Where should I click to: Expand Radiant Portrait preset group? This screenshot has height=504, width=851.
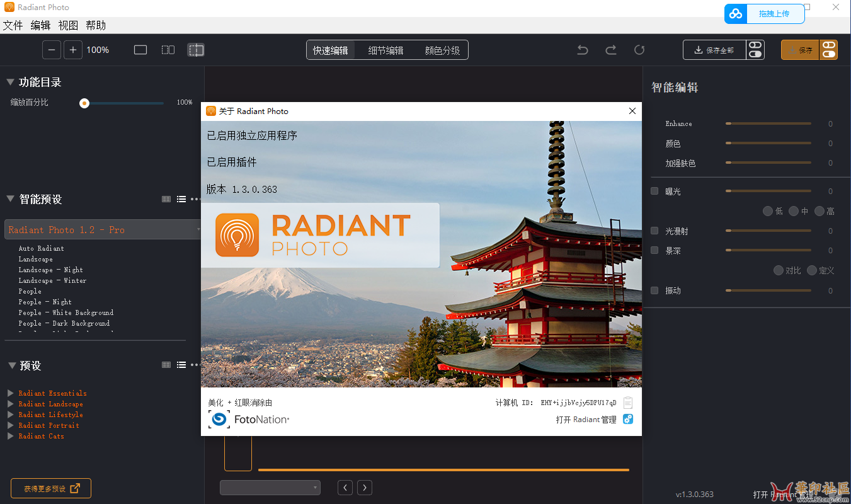pyautogui.click(x=11, y=425)
